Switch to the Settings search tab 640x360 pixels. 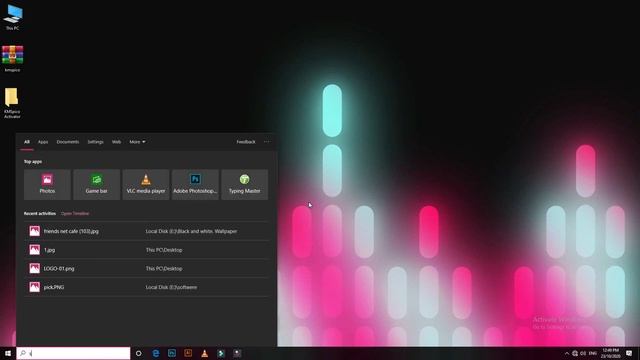pos(96,142)
